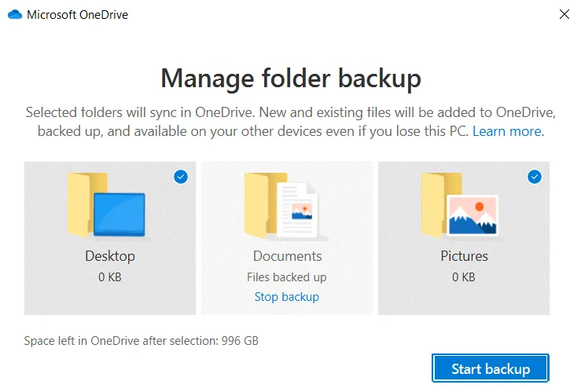Click the OneDrive cloud icon in title bar
The image size is (581, 392).
pos(14,14)
